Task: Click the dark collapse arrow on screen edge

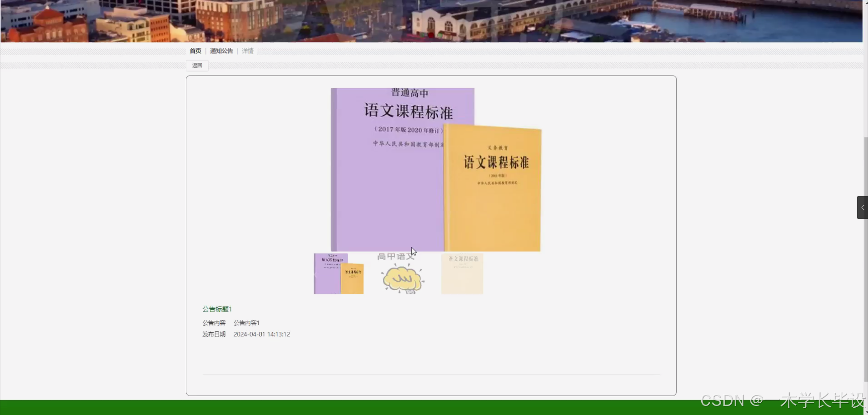Action: pyautogui.click(x=863, y=207)
